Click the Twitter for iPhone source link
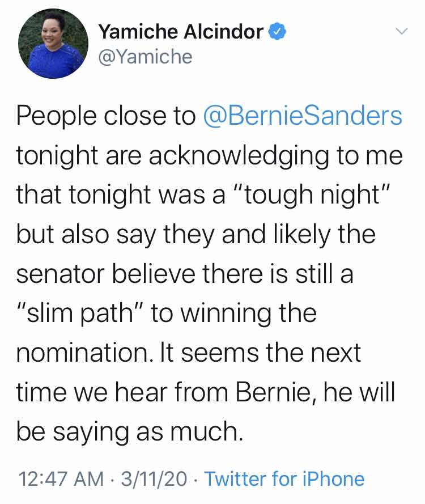Viewport: 425px width, 504px height. 284,479
